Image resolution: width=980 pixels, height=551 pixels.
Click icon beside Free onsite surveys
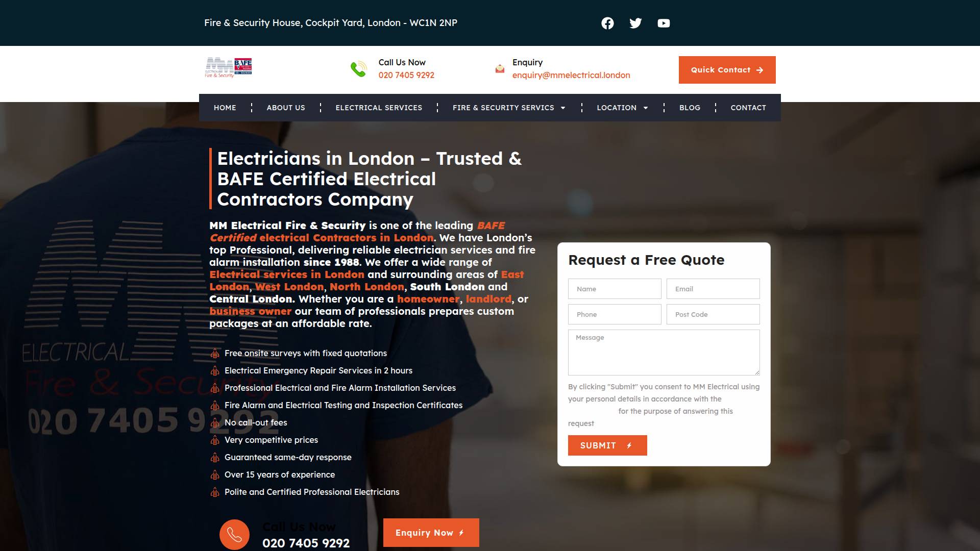[215, 354]
